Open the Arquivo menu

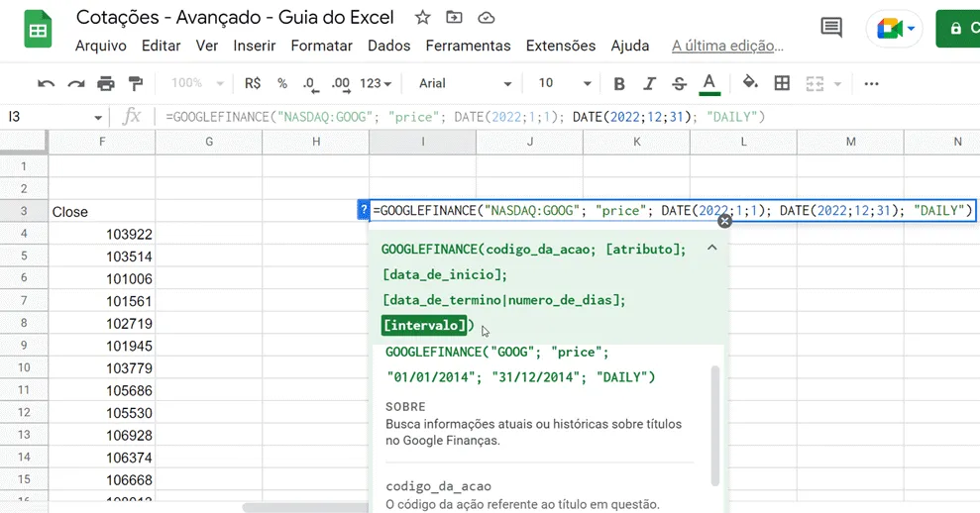[x=101, y=46]
